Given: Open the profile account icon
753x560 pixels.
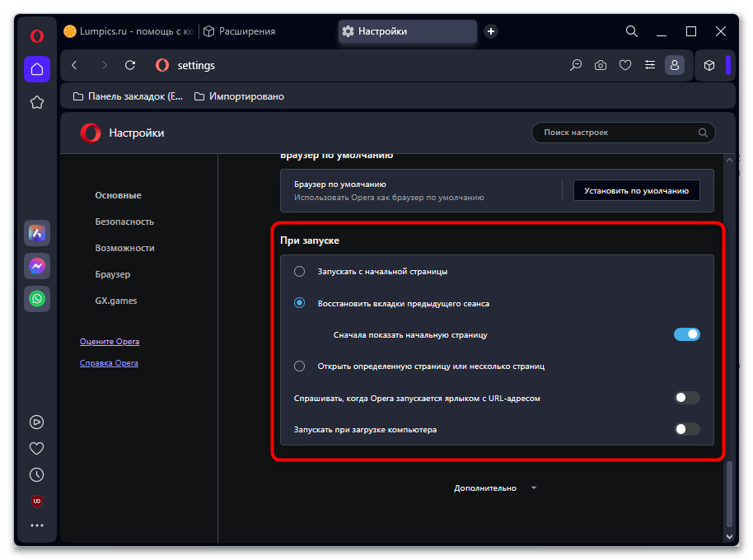Looking at the screenshot, I should (x=675, y=65).
